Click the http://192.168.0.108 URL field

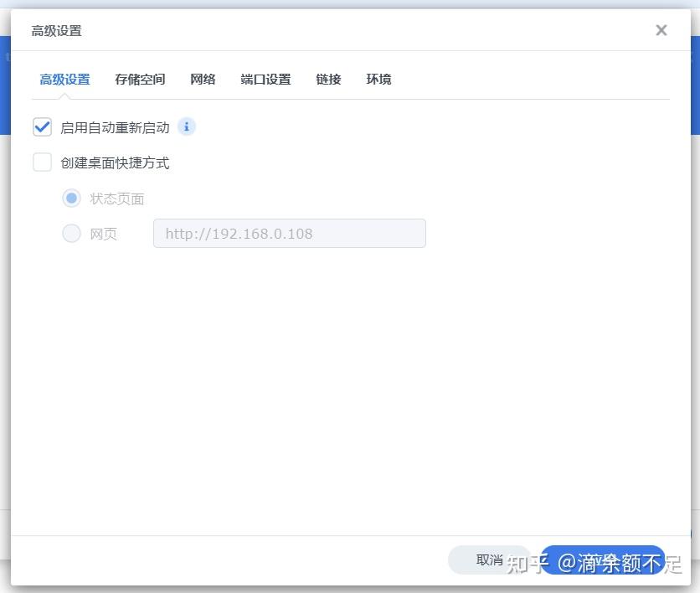coord(289,234)
